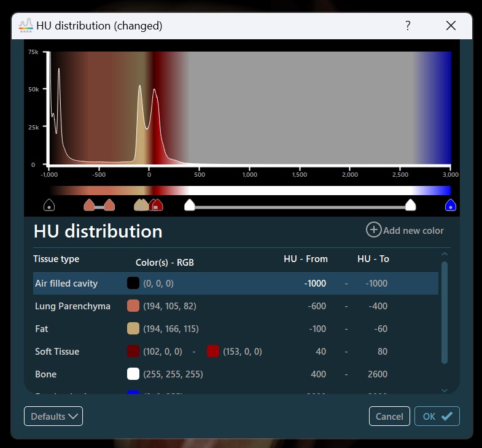Select the left Lung Parenchyma marker handle
Screen dimensions: 482x448
coord(90,205)
